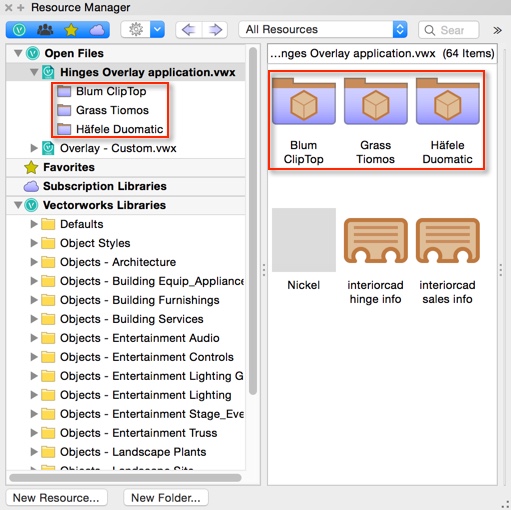Click the New Resource... button
The height and width of the screenshot is (510, 511).
pyautogui.click(x=56, y=498)
